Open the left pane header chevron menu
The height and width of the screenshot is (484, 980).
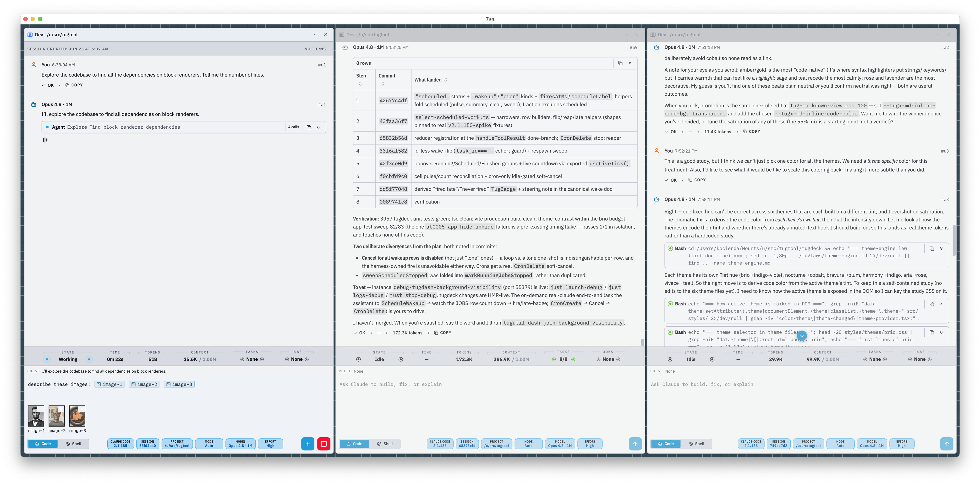pyautogui.click(x=315, y=35)
